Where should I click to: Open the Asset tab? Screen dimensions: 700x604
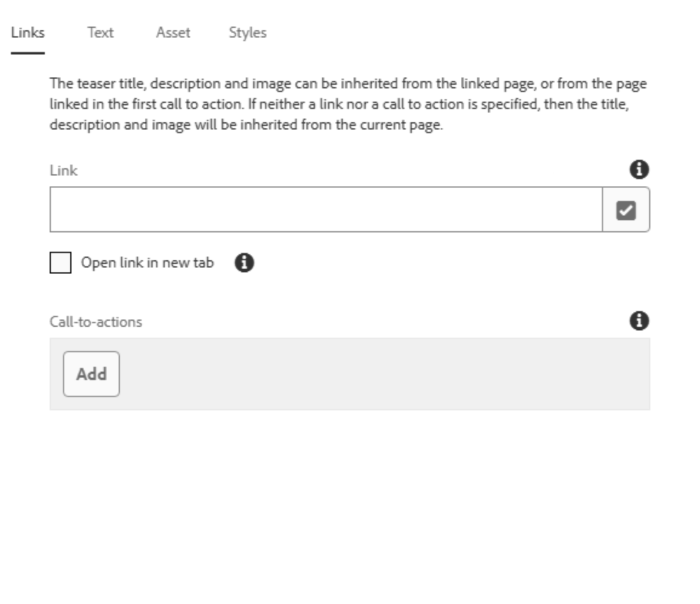[173, 33]
